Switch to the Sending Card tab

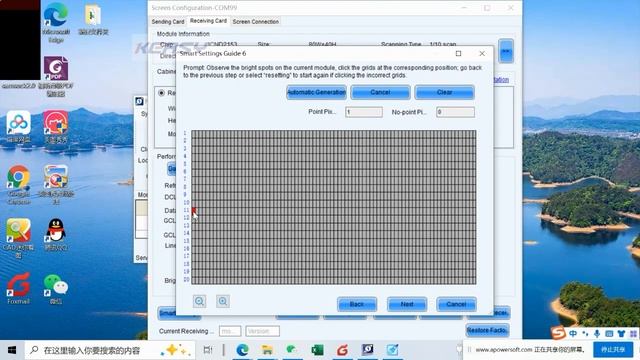[x=168, y=22]
